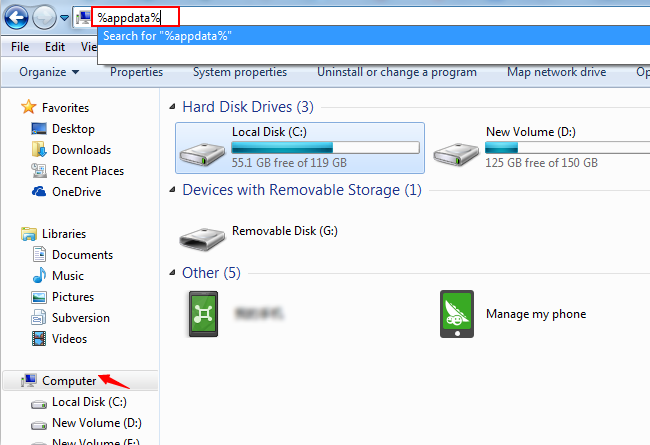The height and width of the screenshot is (445, 650).
Task: Click Manage my phone icon
Action: click(x=457, y=314)
